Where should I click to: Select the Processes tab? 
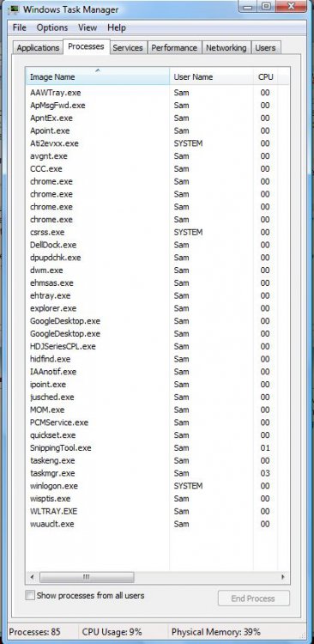[86, 46]
